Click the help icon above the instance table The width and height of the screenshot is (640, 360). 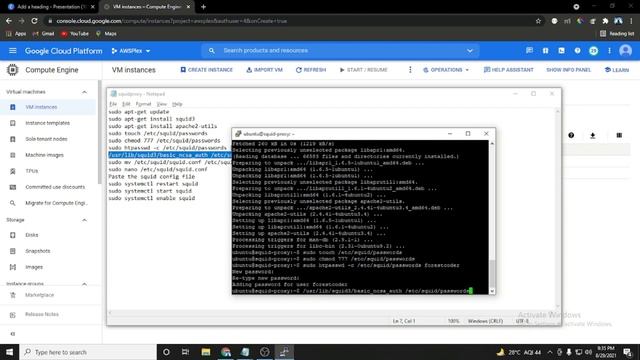(571, 135)
